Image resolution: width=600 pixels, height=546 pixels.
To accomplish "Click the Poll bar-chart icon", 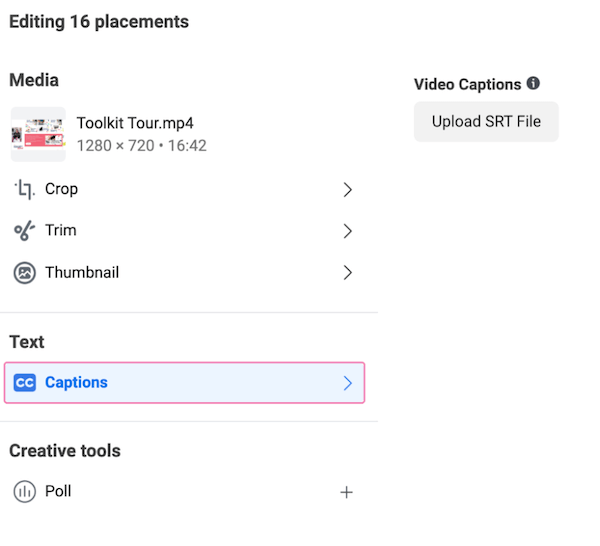I will (x=24, y=491).
